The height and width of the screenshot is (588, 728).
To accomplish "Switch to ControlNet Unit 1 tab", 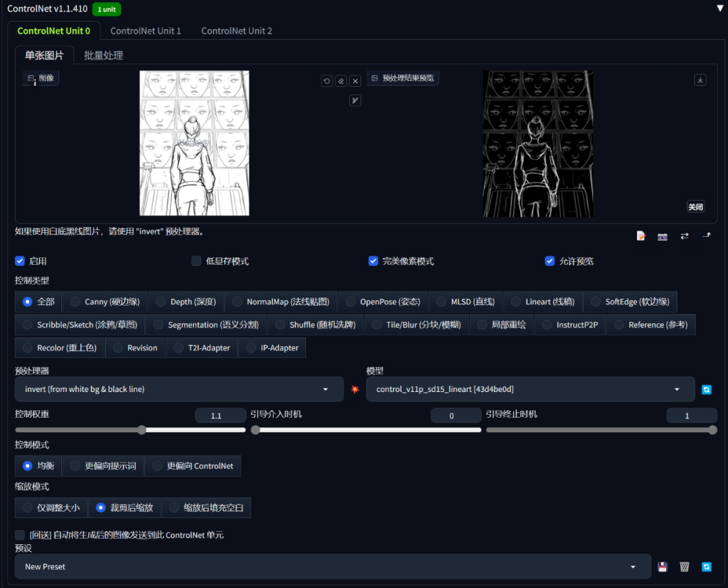I will pos(146,30).
